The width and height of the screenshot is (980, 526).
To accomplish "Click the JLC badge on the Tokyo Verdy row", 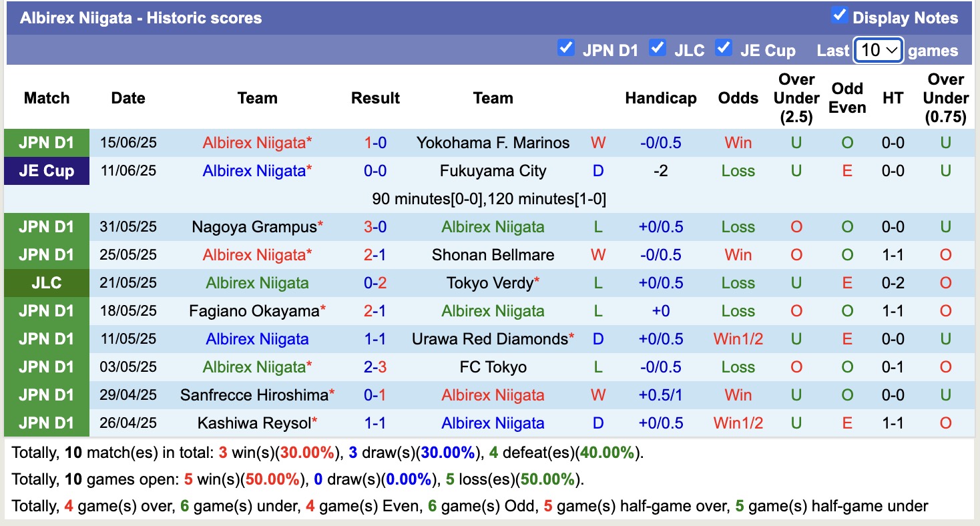I will (46, 282).
